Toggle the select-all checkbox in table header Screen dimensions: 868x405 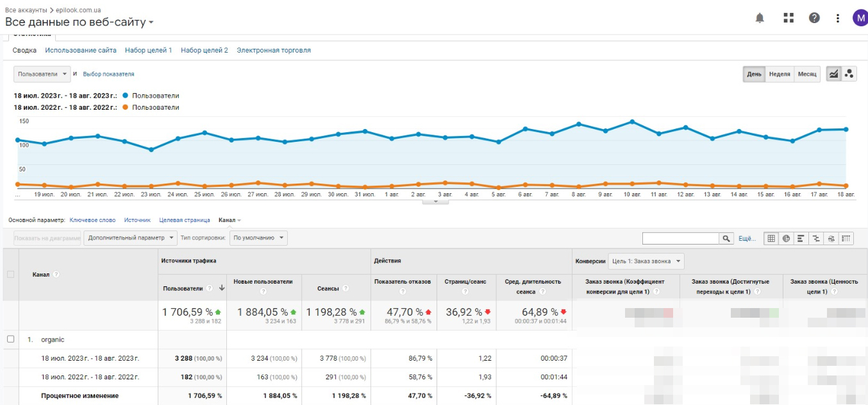click(x=10, y=275)
